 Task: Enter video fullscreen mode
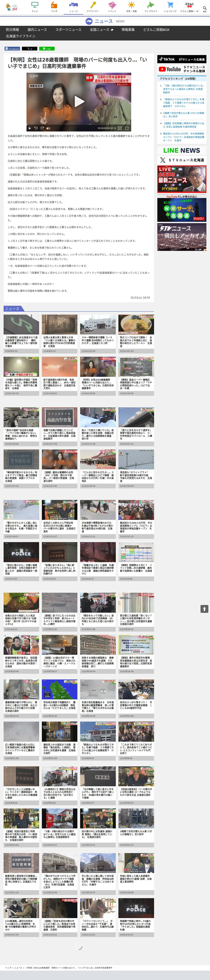click(x=127, y=128)
